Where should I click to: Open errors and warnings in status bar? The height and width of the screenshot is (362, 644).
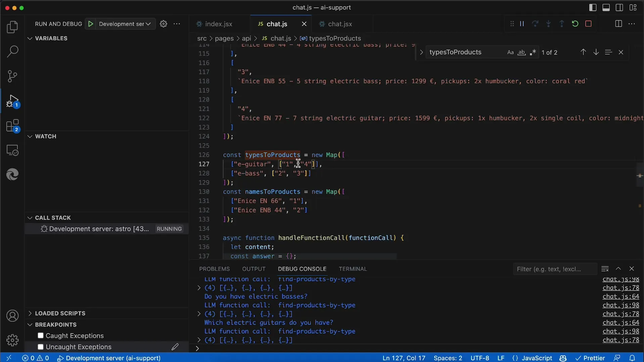coord(36,358)
